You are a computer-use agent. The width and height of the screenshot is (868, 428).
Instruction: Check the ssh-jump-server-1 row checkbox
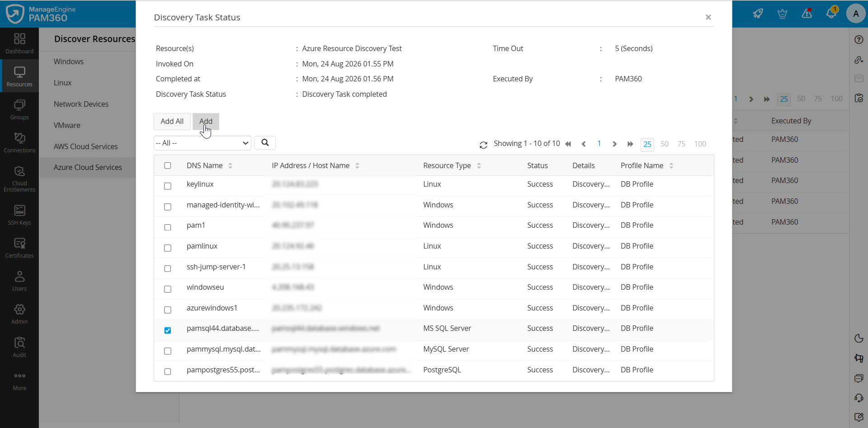point(168,268)
